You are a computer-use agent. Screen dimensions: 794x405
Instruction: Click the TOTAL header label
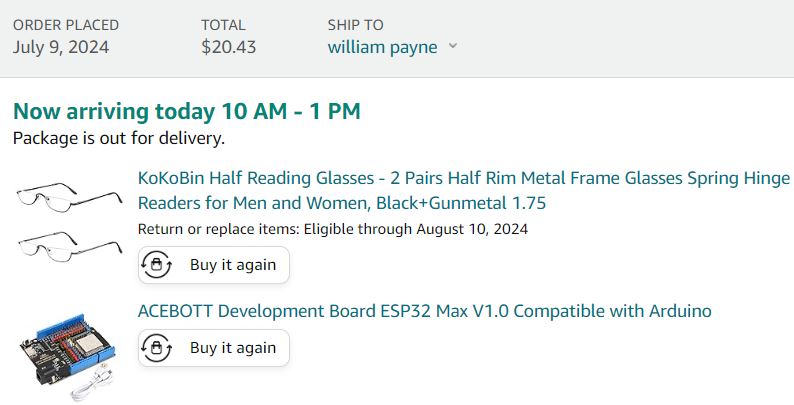(x=223, y=25)
